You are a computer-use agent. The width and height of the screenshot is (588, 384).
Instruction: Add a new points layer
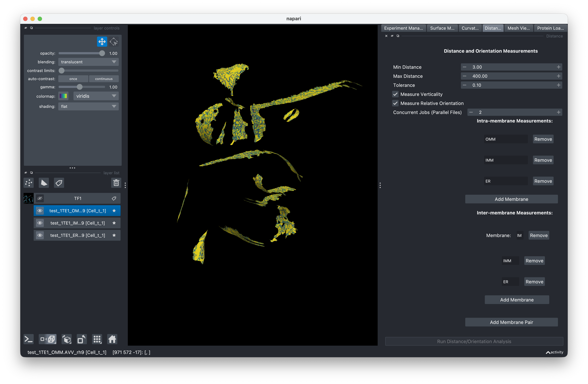(x=29, y=183)
